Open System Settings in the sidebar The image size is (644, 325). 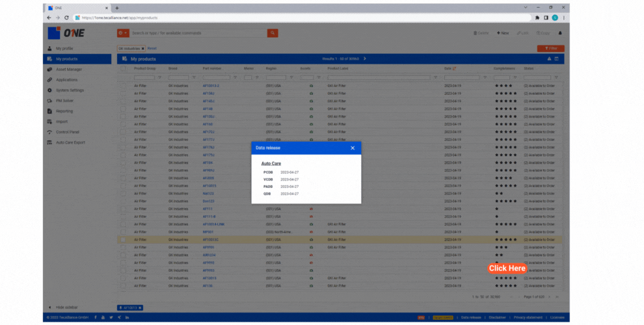click(70, 90)
